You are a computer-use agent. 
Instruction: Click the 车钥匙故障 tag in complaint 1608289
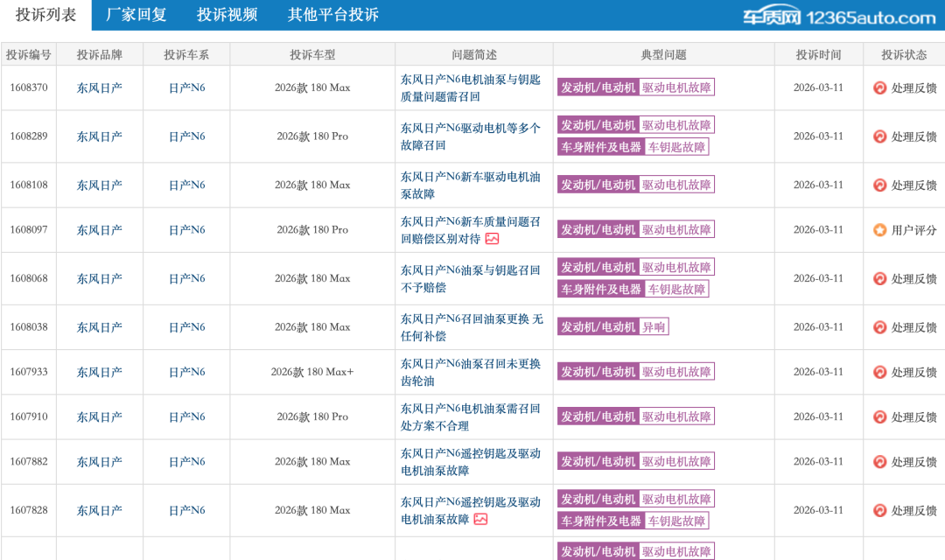[x=676, y=147]
